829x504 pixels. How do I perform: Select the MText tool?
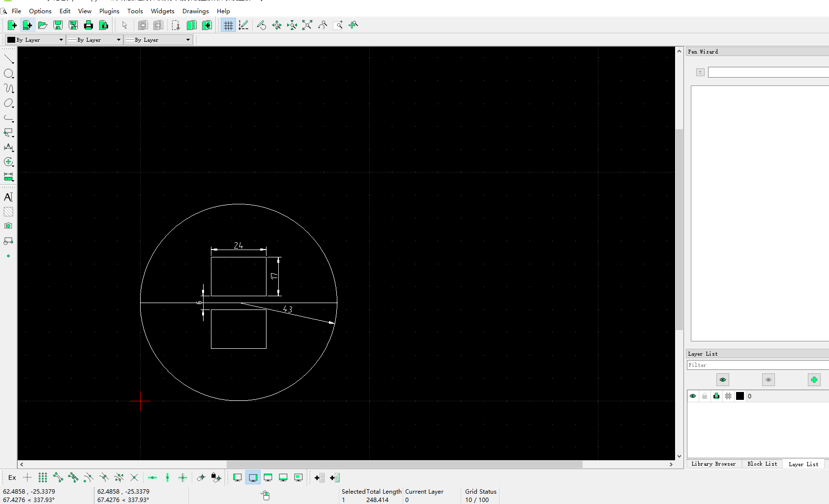point(8,197)
